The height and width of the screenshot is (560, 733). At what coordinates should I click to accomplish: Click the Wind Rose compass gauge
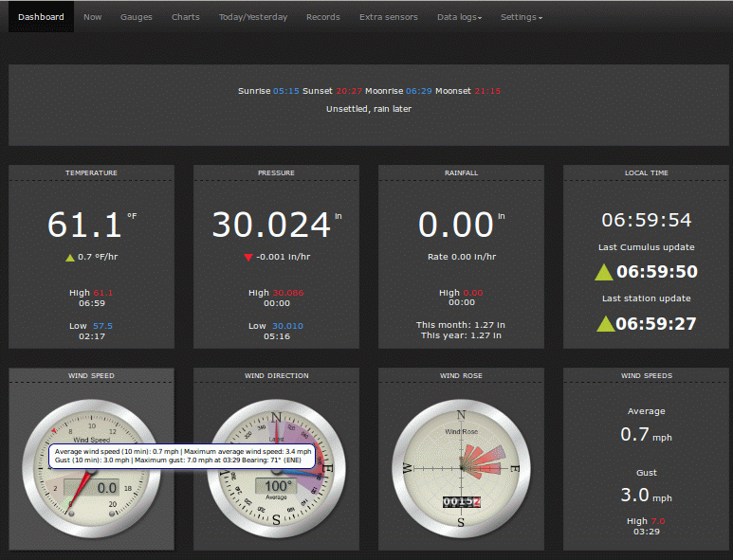pos(461,468)
